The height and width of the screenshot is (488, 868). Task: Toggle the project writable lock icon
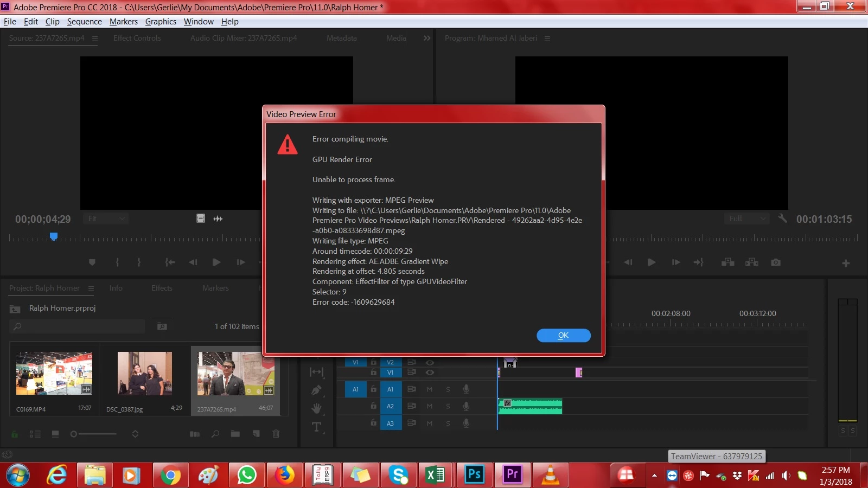[15, 434]
